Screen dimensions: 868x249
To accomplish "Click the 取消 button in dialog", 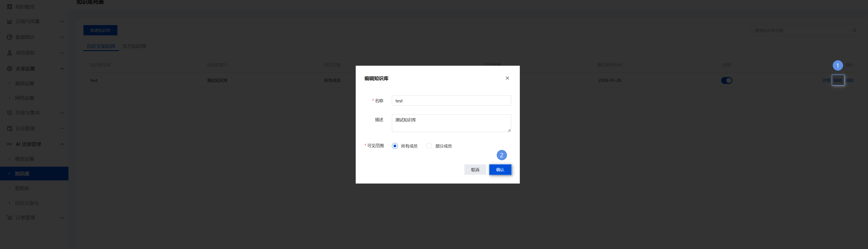I will point(475,169).
